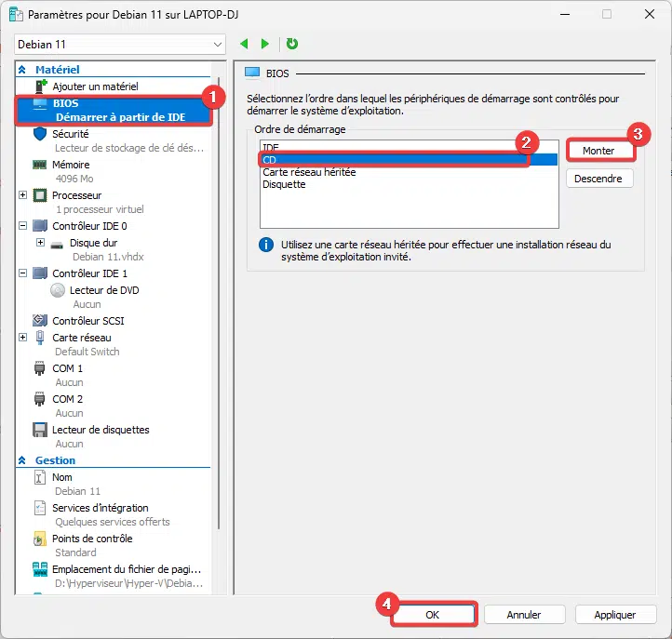Select Sécurité in the hardware tree
Viewport: 672px width, 639px height.
tap(71, 134)
